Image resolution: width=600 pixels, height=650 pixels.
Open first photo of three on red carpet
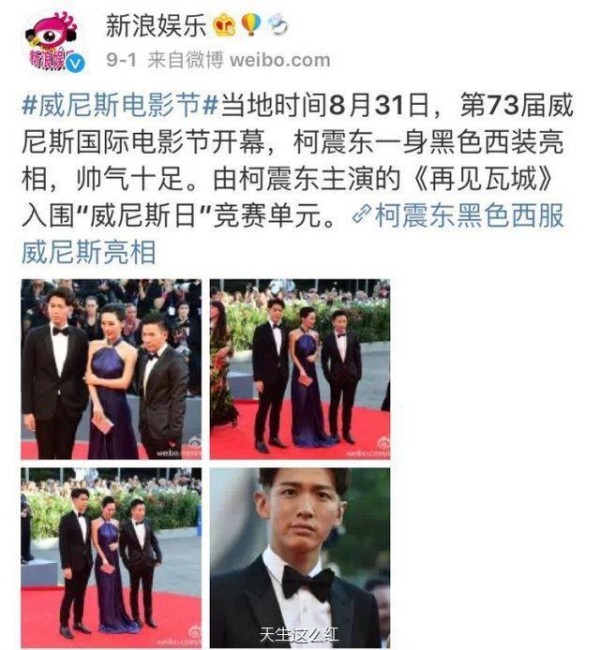point(112,369)
